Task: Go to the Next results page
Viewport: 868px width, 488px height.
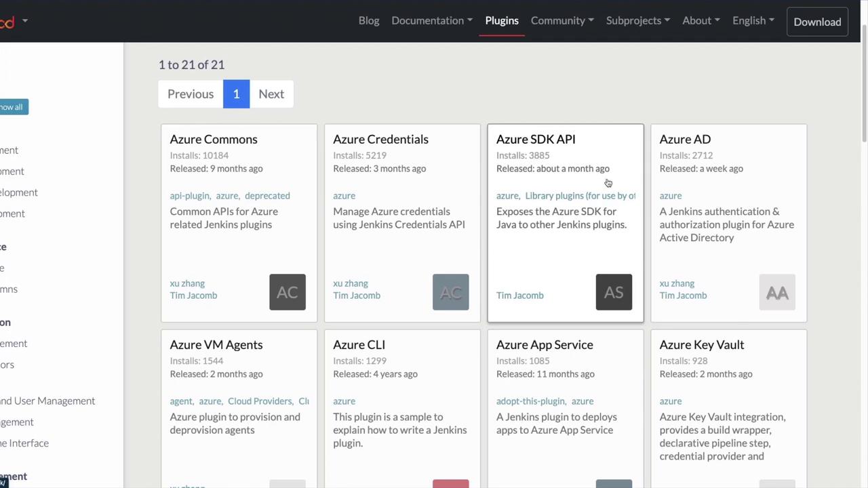Action: coord(271,94)
